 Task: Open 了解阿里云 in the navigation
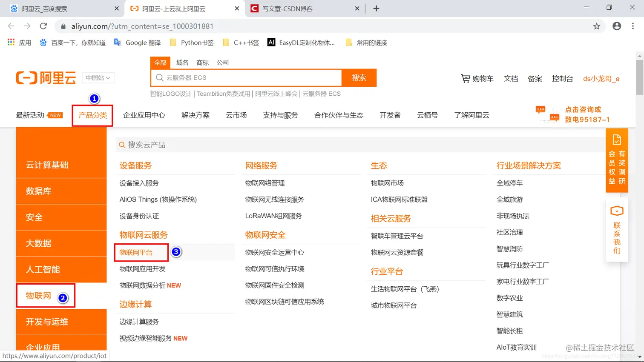click(471, 115)
